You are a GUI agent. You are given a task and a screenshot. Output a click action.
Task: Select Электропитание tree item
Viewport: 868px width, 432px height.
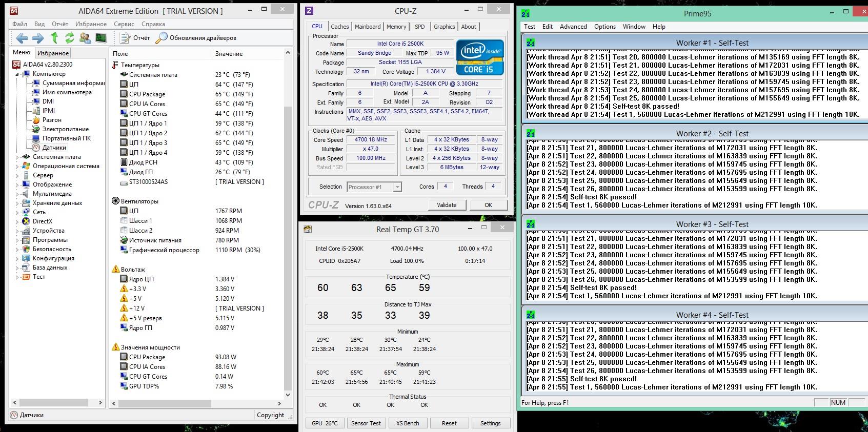(60, 129)
